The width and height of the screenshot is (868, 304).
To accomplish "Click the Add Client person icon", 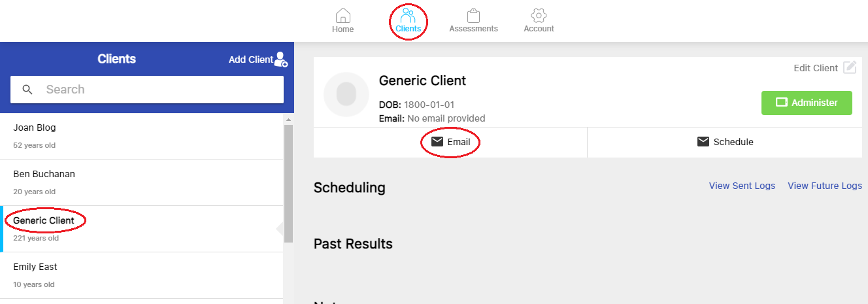I will coord(281,59).
